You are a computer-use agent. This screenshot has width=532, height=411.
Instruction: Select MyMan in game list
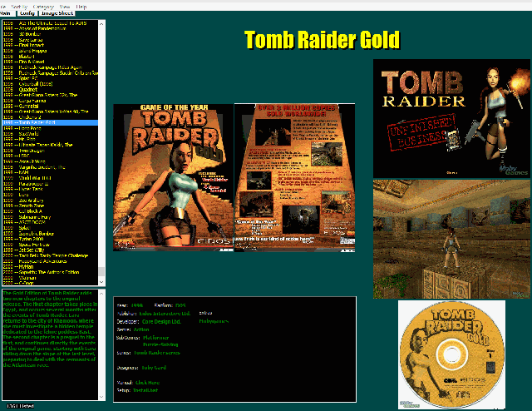50,266
